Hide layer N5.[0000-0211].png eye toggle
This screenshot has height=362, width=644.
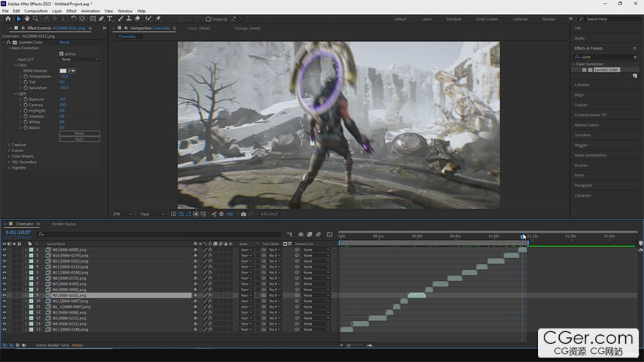point(4,295)
